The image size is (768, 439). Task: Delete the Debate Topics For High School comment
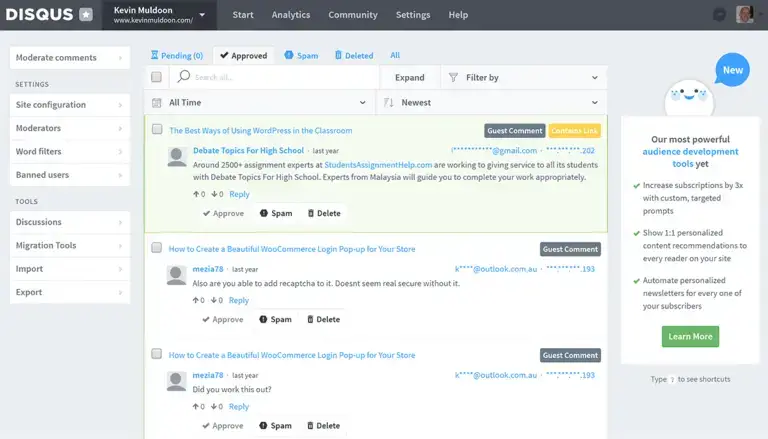(x=324, y=213)
